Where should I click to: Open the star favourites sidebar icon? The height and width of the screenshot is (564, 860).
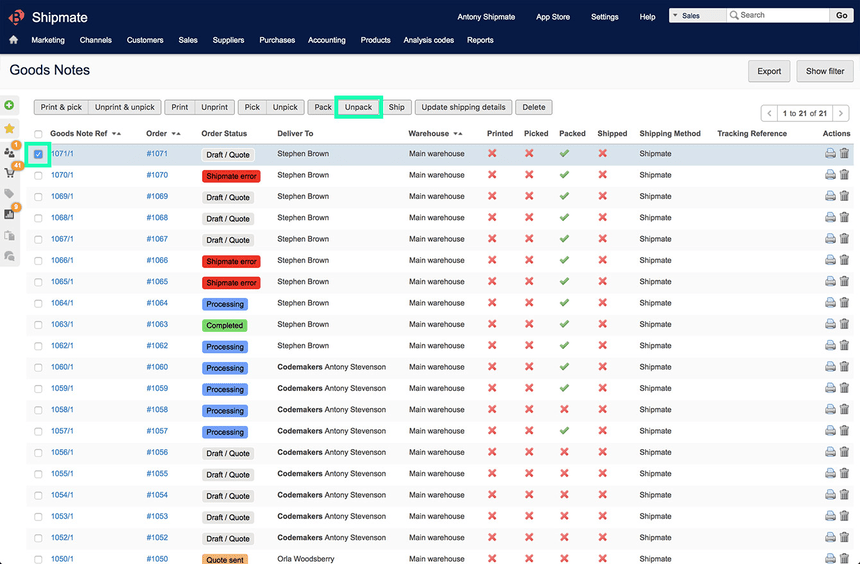(x=9, y=128)
